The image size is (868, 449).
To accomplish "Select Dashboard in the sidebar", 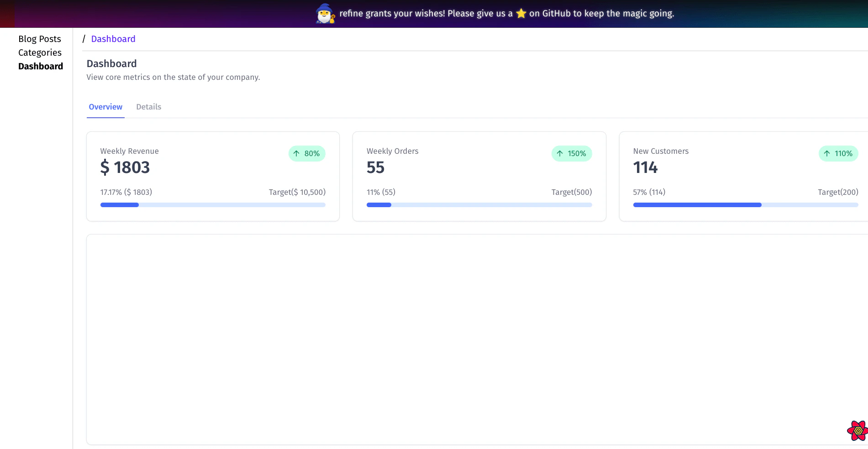I will coord(41,66).
